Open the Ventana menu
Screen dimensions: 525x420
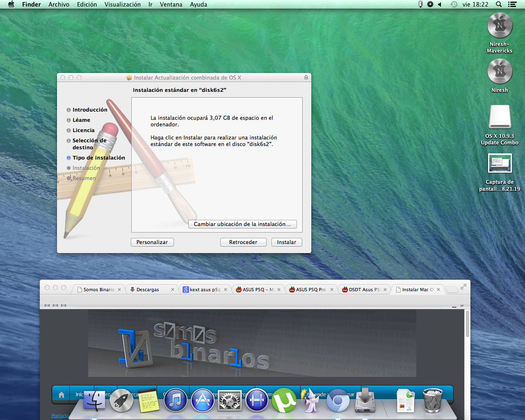point(171,5)
